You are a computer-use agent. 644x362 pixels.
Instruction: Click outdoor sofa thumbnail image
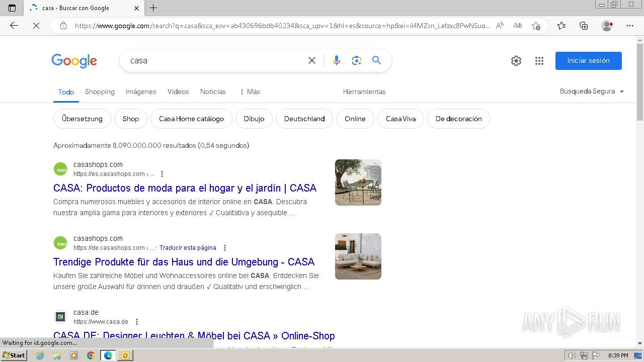pyautogui.click(x=358, y=256)
